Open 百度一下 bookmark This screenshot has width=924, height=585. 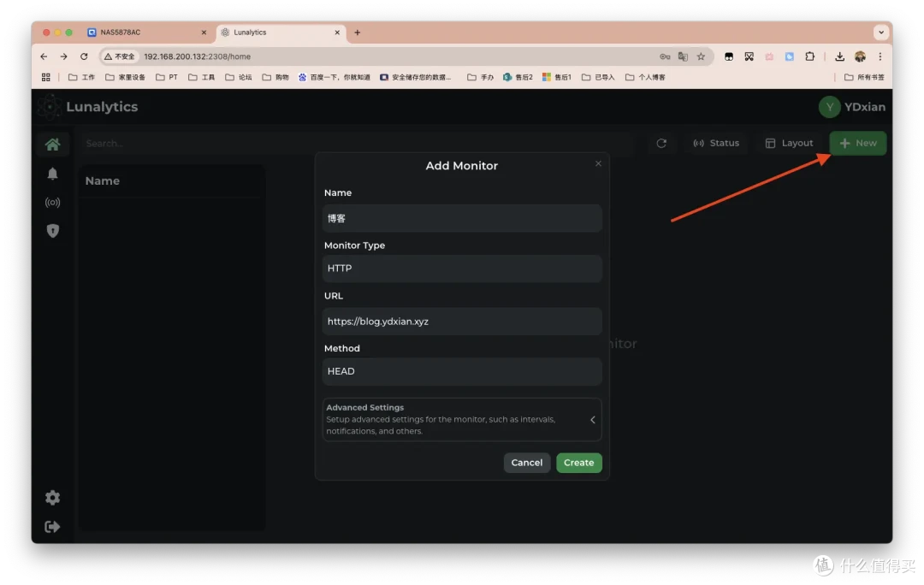[335, 77]
